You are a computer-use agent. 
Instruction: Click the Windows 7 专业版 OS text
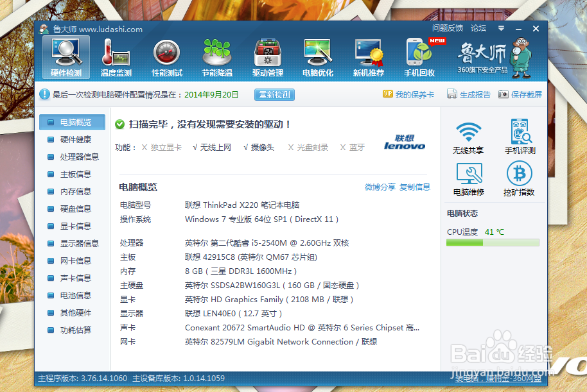(x=261, y=219)
